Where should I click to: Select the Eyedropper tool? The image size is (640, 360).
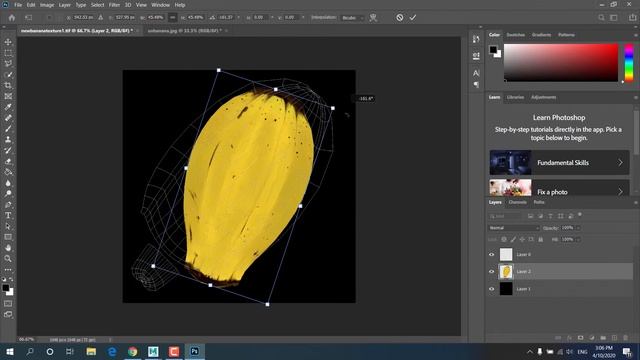click(8, 107)
